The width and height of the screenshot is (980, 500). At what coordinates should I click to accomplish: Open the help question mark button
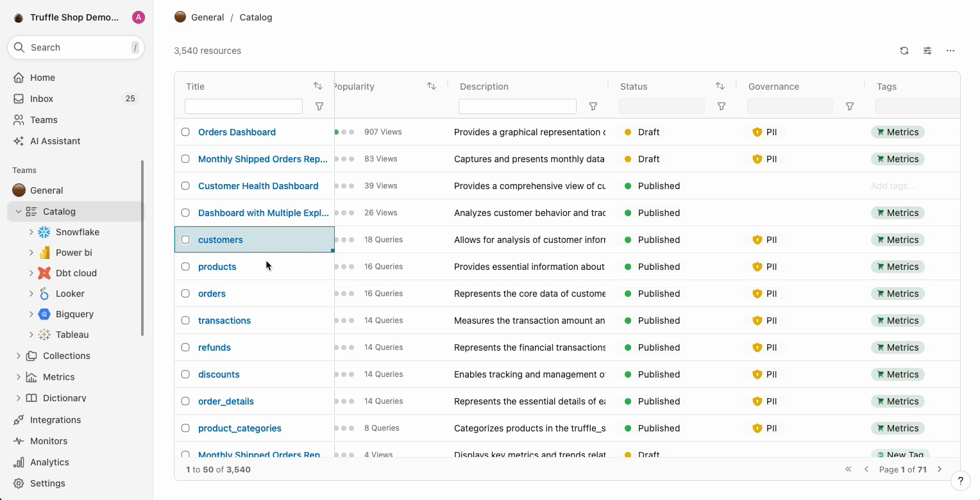pos(960,481)
